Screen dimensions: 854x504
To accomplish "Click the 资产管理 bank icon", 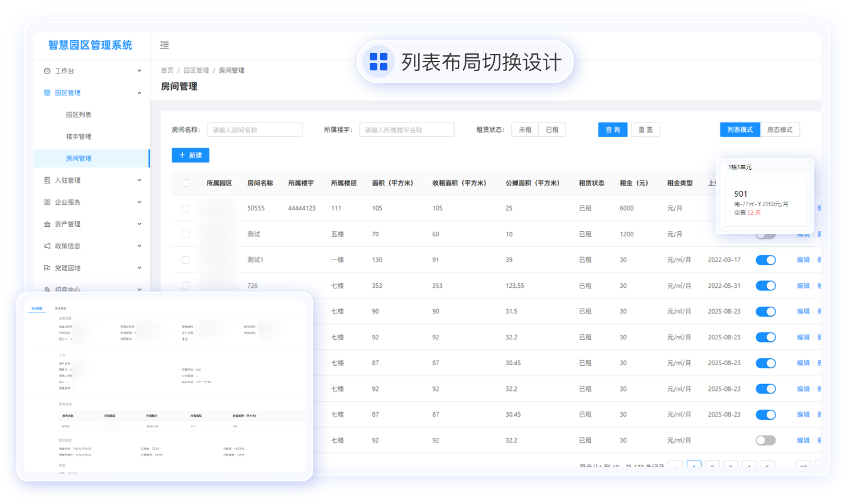I will (47, 224).
